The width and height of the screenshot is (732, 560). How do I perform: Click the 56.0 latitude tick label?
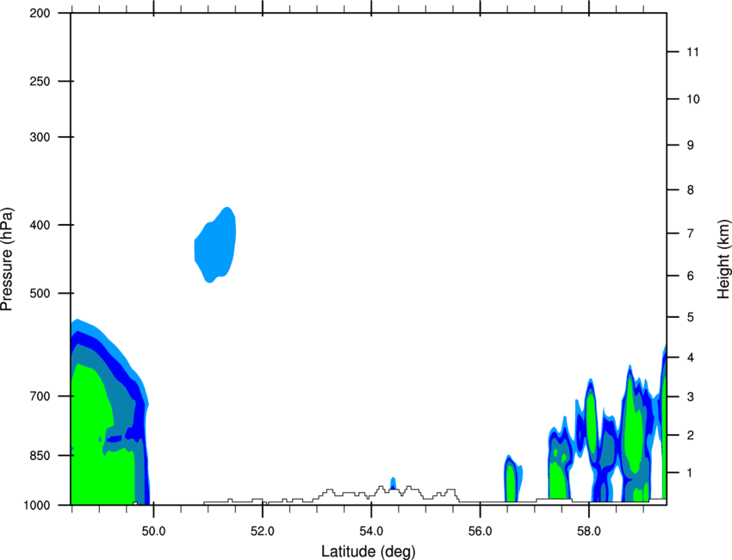tap(480, 532)
